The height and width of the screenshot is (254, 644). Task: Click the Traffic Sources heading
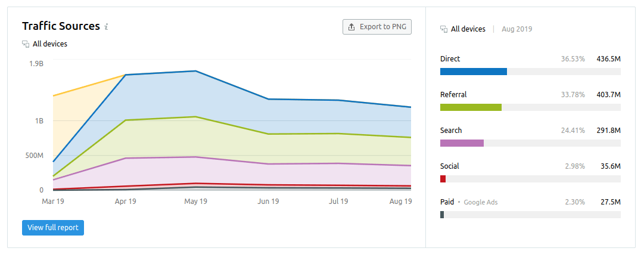tap(61, 26)
